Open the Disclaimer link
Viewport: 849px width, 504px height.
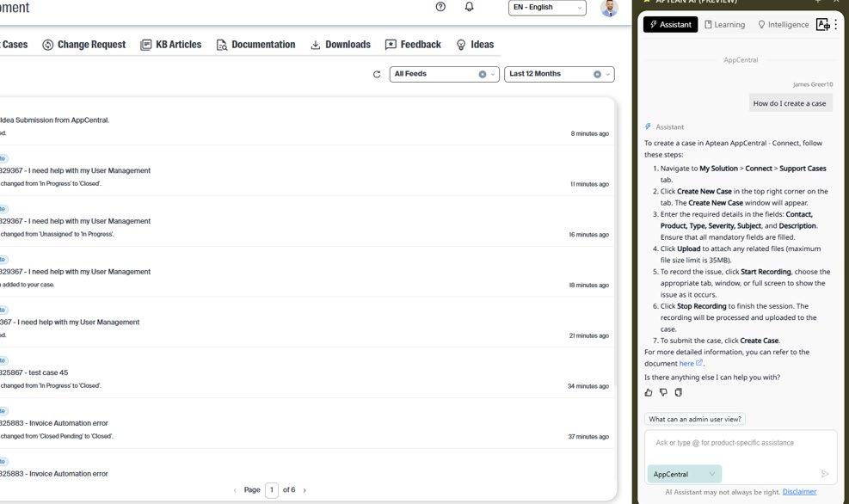(799, 492)
